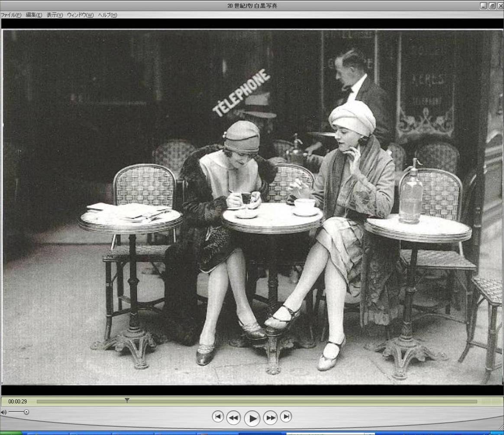Screen dimensions: 504x435
Task: Start playback with the Play button
Action: (252, 418)
